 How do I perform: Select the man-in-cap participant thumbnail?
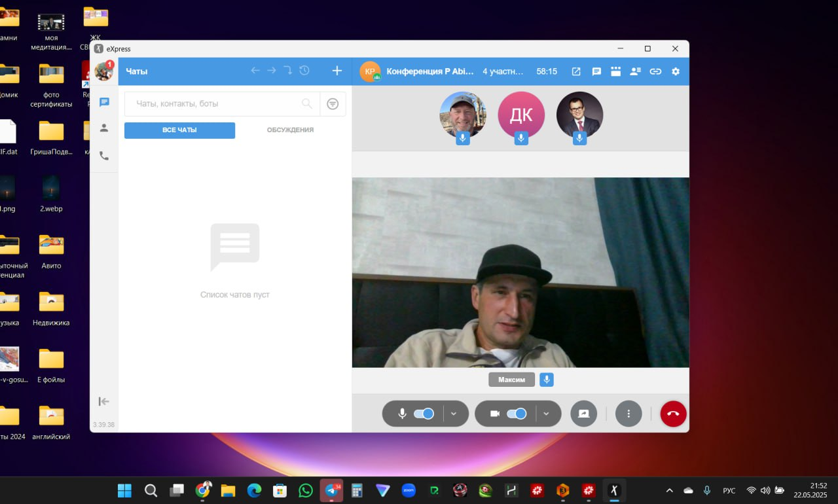(x=463, y=115)
